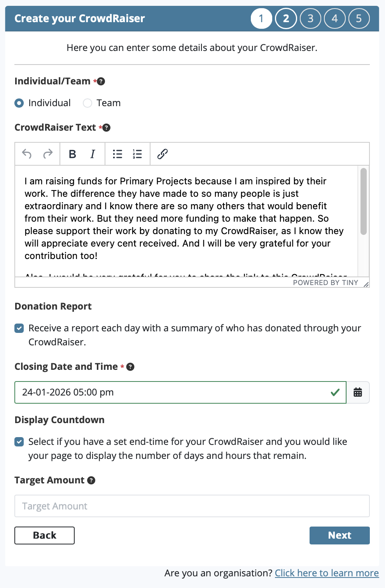Open the CrowdRaiser Text help tooltip
This screenshot has width=385, height=588.
click(107, 127)
